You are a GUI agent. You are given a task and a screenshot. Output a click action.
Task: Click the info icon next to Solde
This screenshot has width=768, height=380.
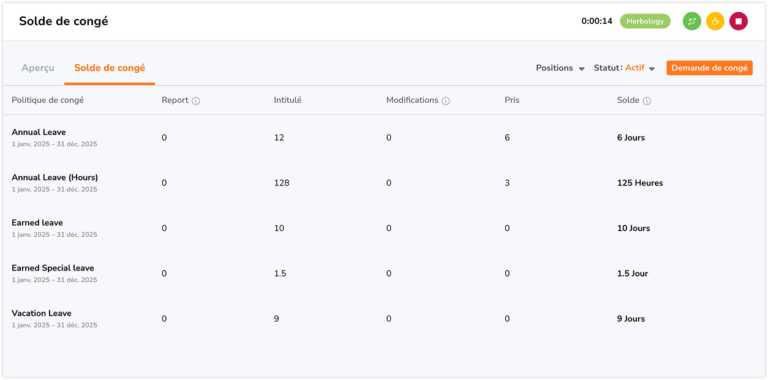(647, 101)
